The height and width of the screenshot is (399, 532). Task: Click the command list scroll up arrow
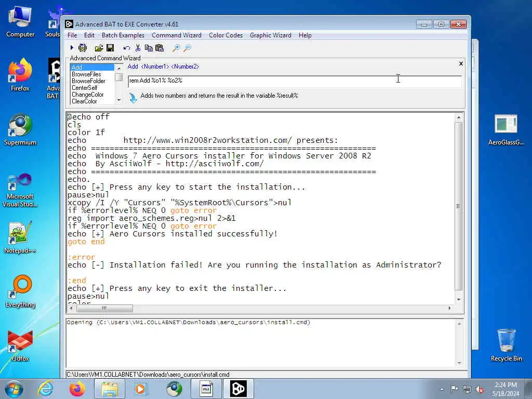tap(119, 68)
